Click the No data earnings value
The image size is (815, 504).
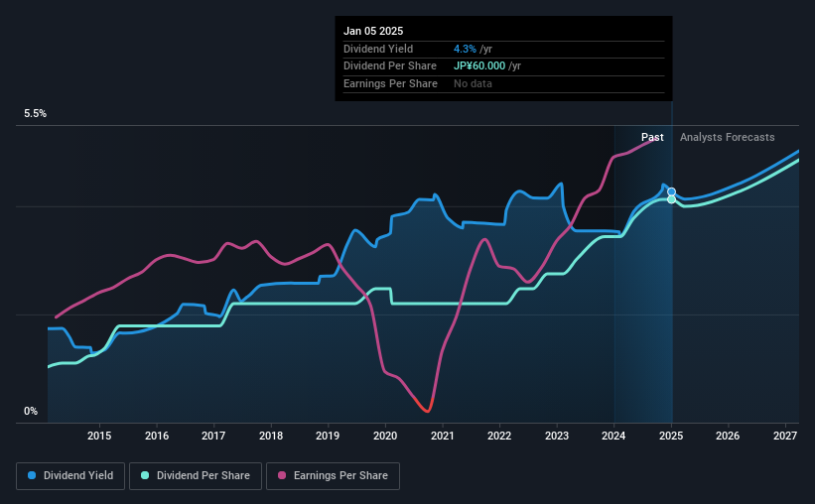pyautogui.click(x=473, y=83)
